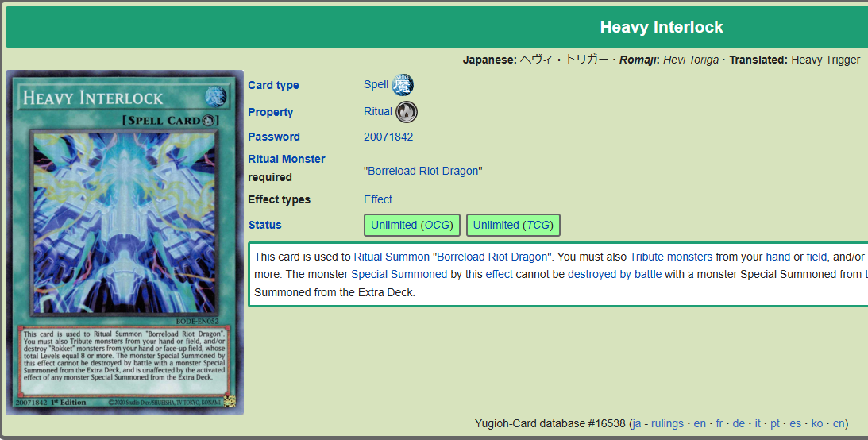Click the Spell attribute icon beside Card type
The image size is (868, 440).
pyautogui.click(x=403, y=85)
